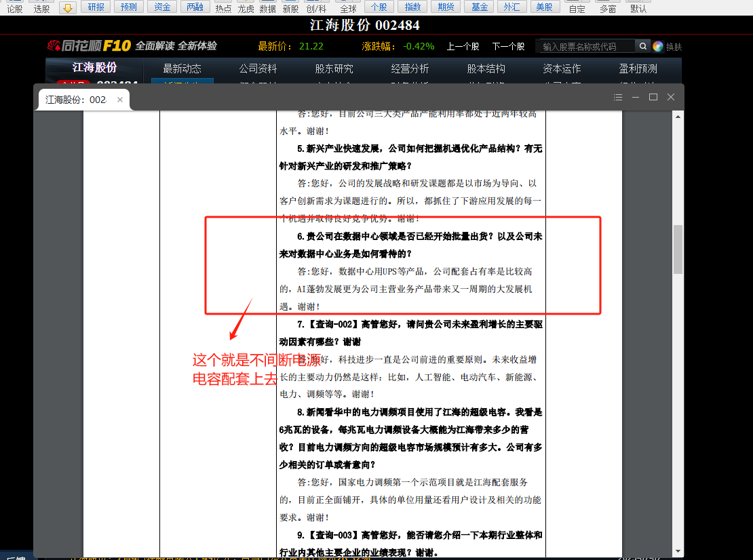Click the document vertical scrollbar thumb
This screenshot has height=560, width=753.
click(678, 249)
